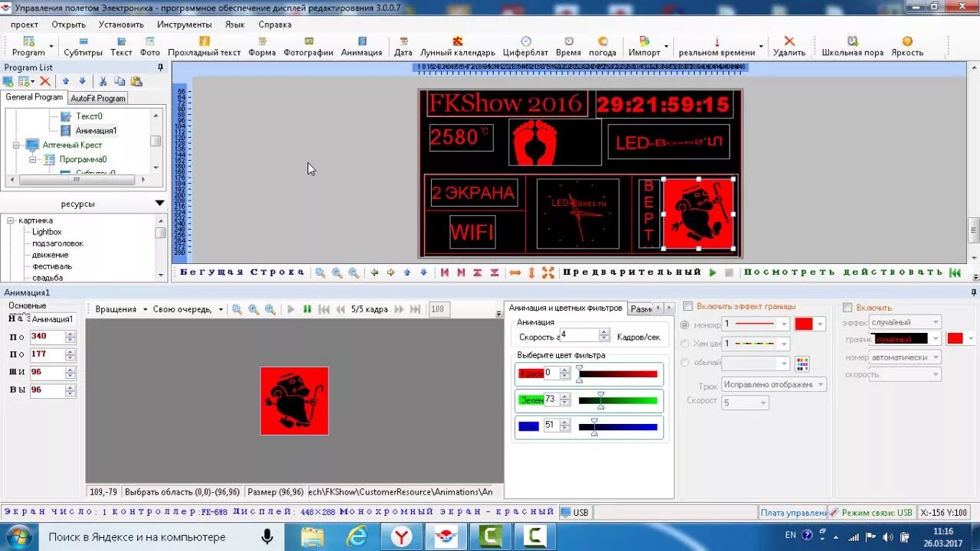Viewport: 980px width, 551px height.
Task: Click the Посмотреть действовать button
Action: (844, 272)
